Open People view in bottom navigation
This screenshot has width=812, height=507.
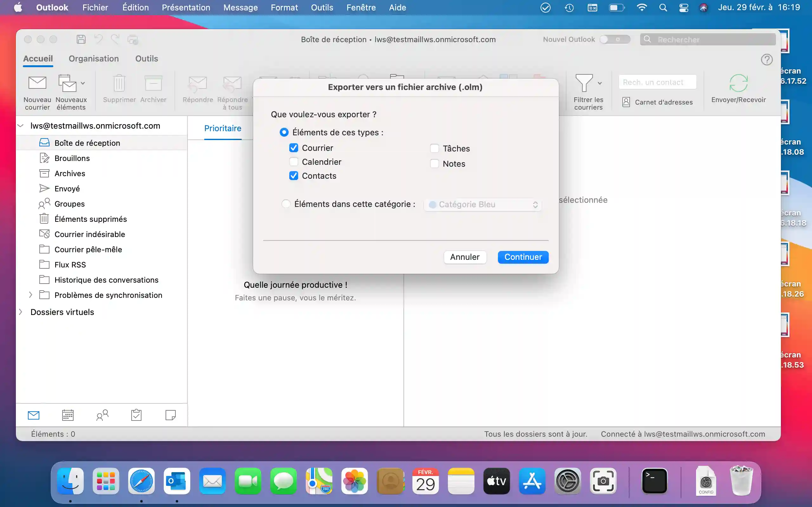102,415
